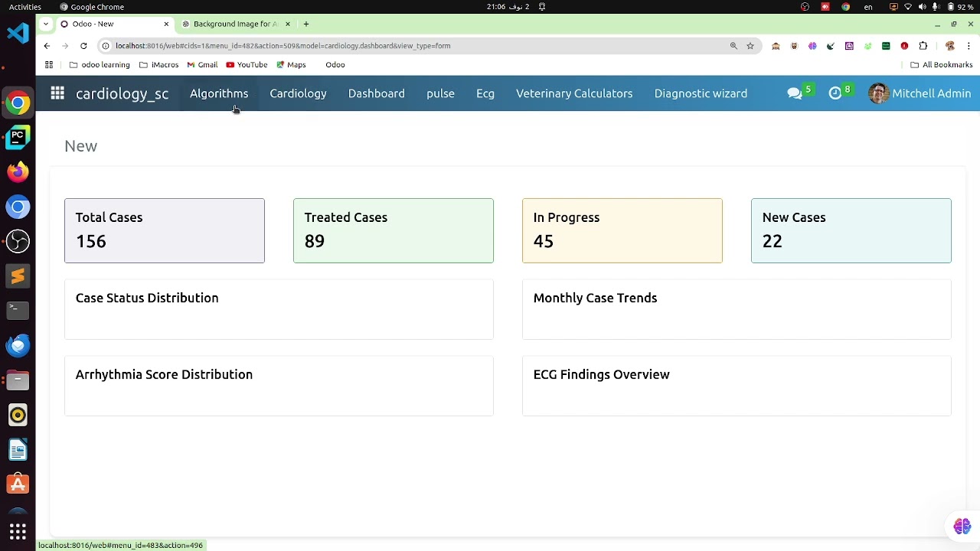Click the Case Status Distribution heading

(147, 298)
